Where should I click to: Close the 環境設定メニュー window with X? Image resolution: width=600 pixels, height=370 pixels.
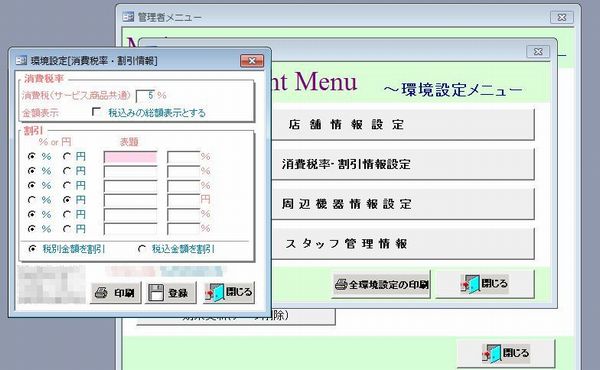coord(538,51)
